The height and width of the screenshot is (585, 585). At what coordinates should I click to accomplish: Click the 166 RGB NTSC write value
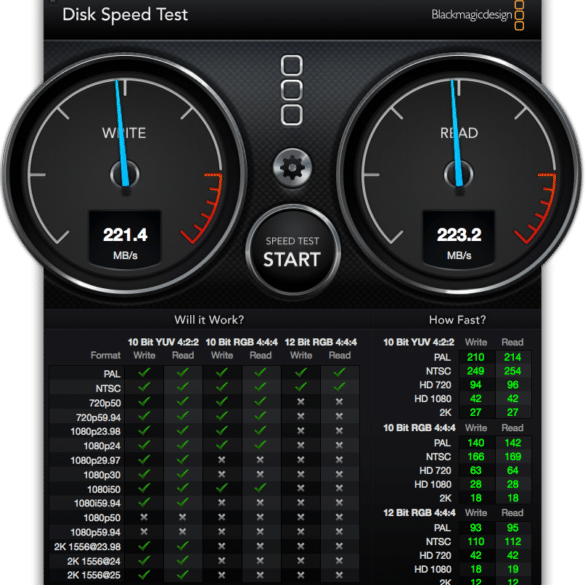(476, 457)
